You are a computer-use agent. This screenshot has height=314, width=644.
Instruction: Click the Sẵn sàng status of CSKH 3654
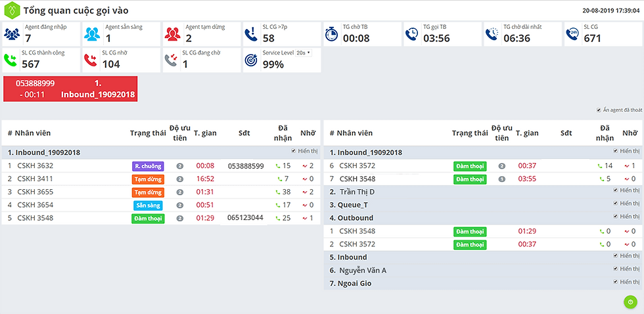click(x=148, y=205)
